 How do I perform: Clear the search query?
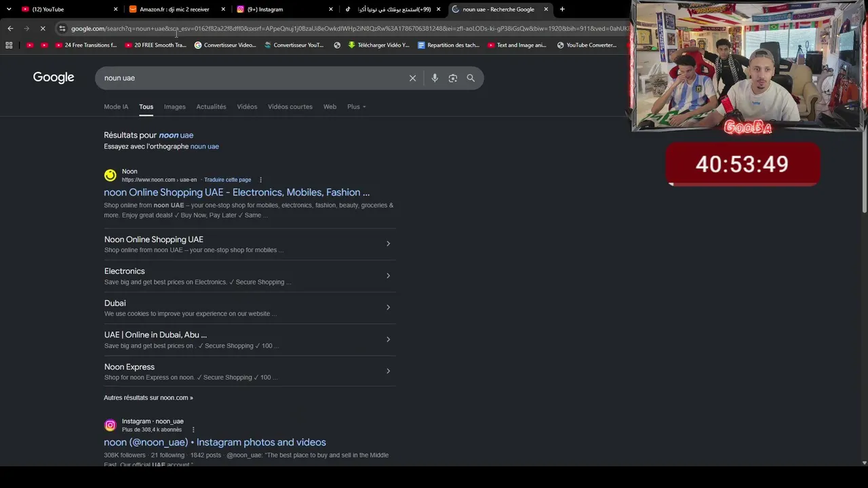click(x=412, y=78)
